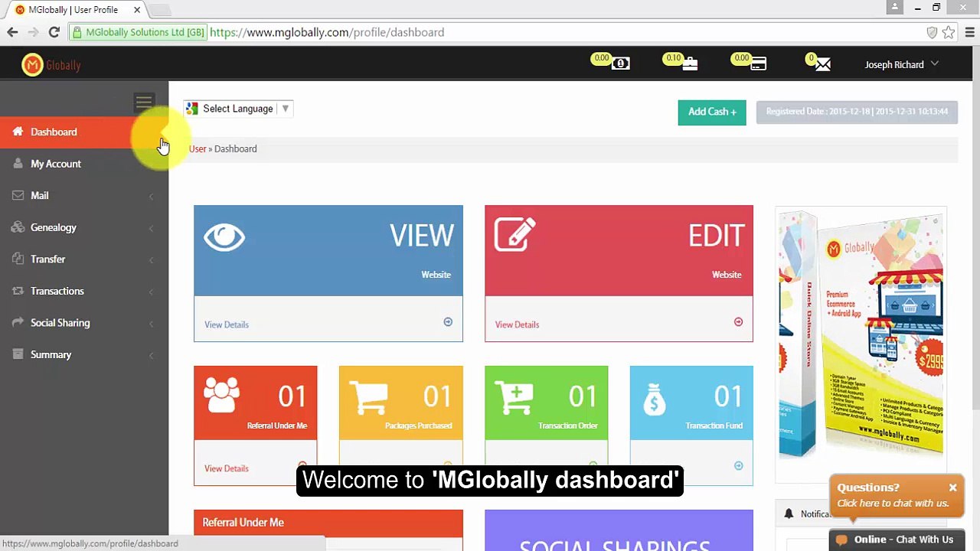
Task: Click the MGlobally Solutions Ltd security badge
Action: click(x=138, y=32)
